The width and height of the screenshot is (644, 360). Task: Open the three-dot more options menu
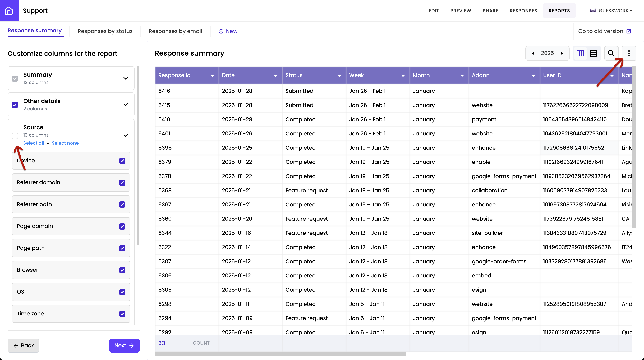pyautogui.click(x=629, y=53)
